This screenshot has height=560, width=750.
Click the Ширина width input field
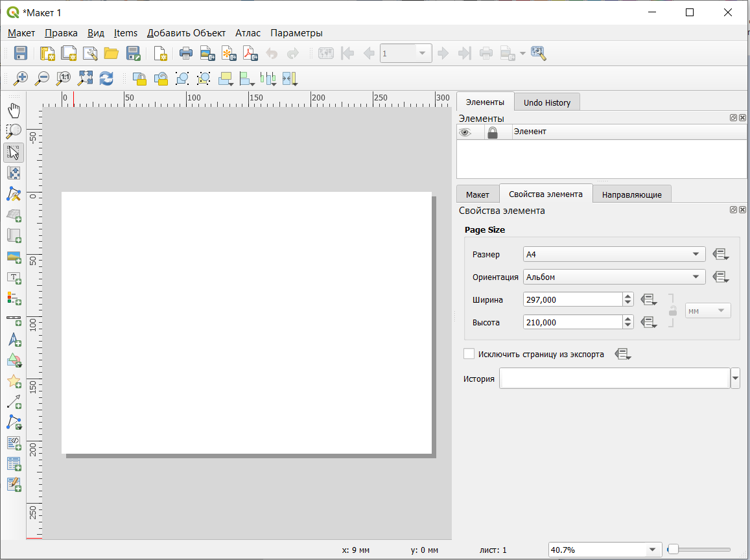(572, 299)
